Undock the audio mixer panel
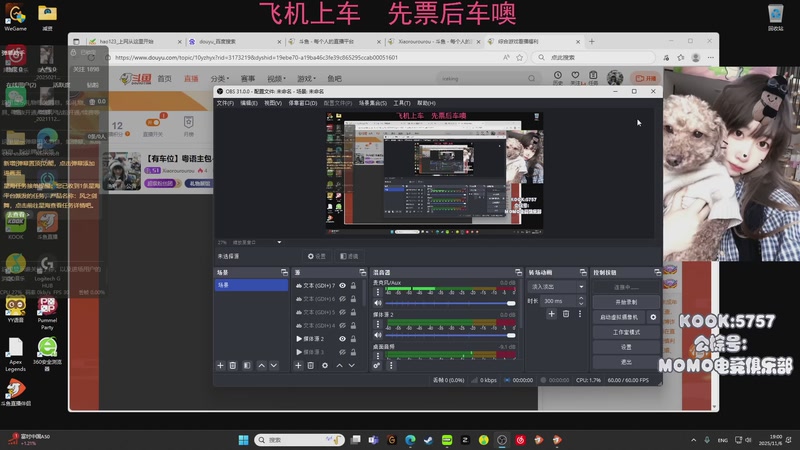The width and height of the screenshot is (800, 450). click(518, 272)
